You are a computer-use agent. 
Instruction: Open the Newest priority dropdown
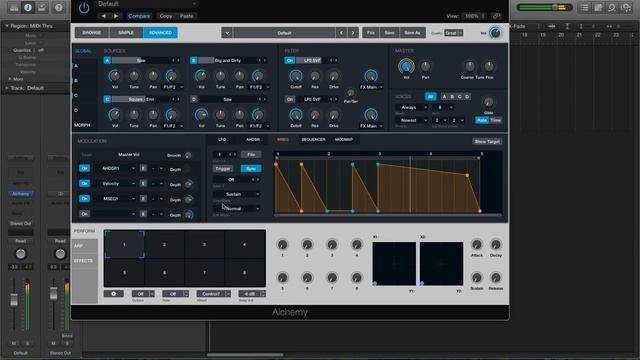pyautogui.click(x=412, y=120)
